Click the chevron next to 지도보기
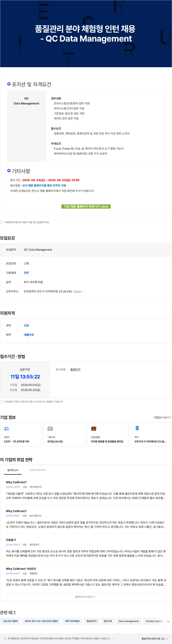 [83, 292]
